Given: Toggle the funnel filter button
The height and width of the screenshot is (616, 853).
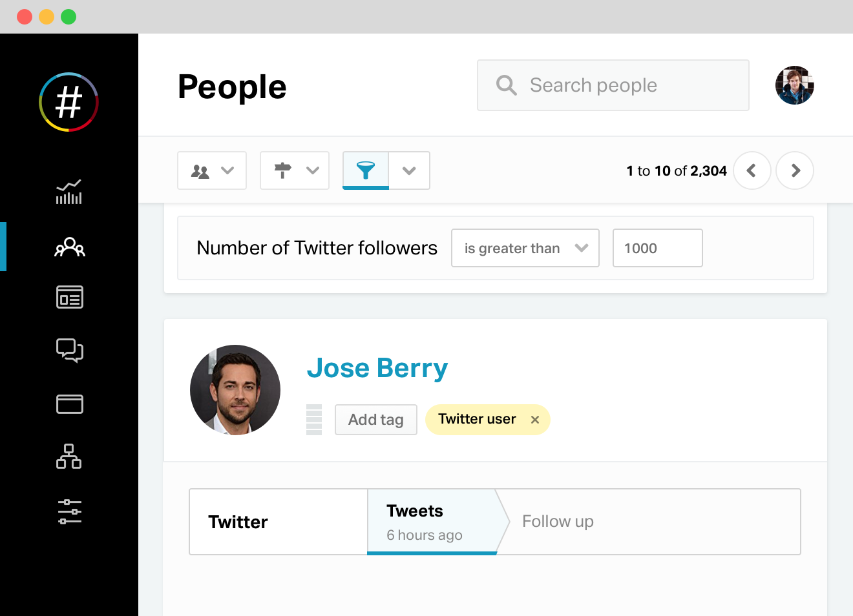Looking at the screenshot, I should tap(366, 170).
